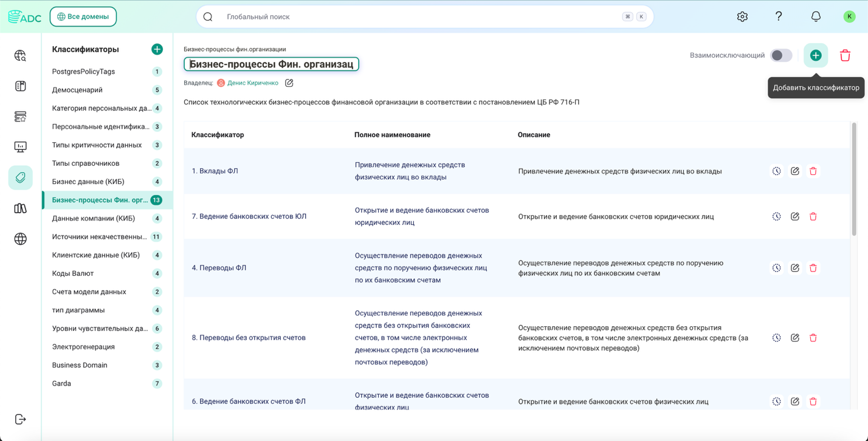Edit the 7. Ведение банковских счетов ЮЛ row
The height and width of the screenshot is (441, 868).
pyautogui.click(x=795, y=216)
